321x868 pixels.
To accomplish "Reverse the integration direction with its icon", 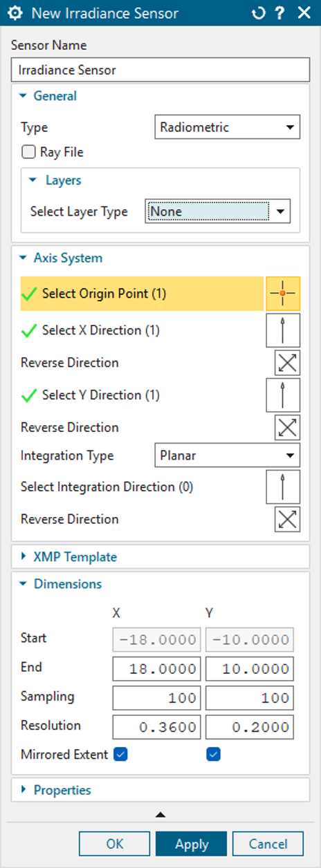I will pos(288,519).
